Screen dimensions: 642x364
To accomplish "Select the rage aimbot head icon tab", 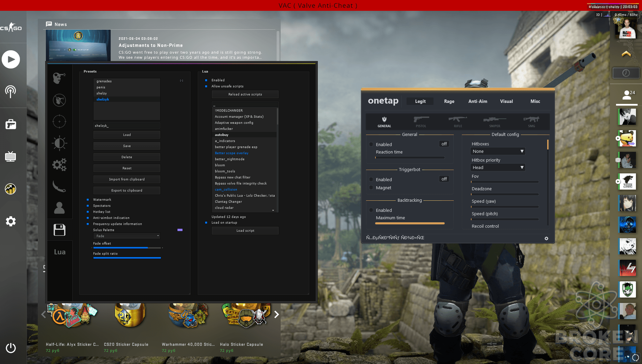I will [59, 78].
